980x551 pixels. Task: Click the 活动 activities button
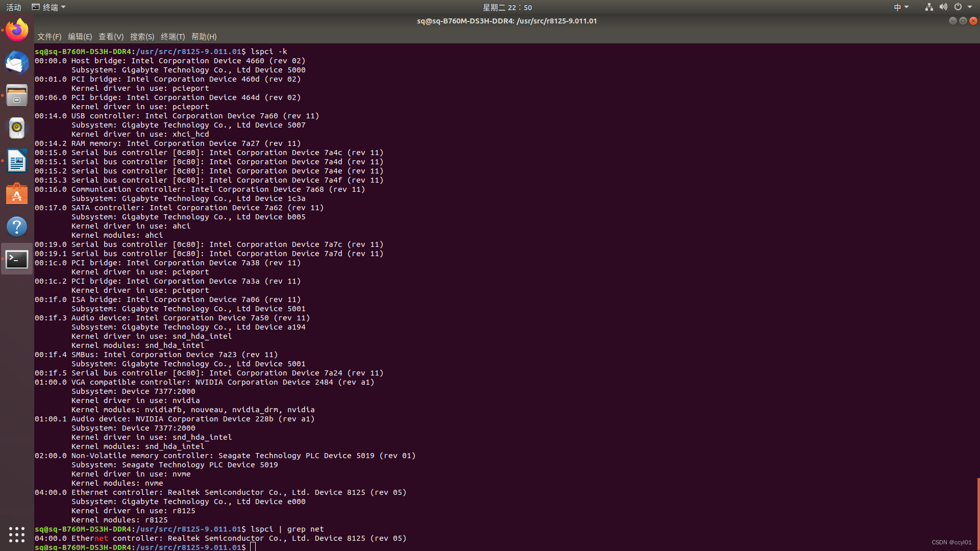[x=14, y=7]
